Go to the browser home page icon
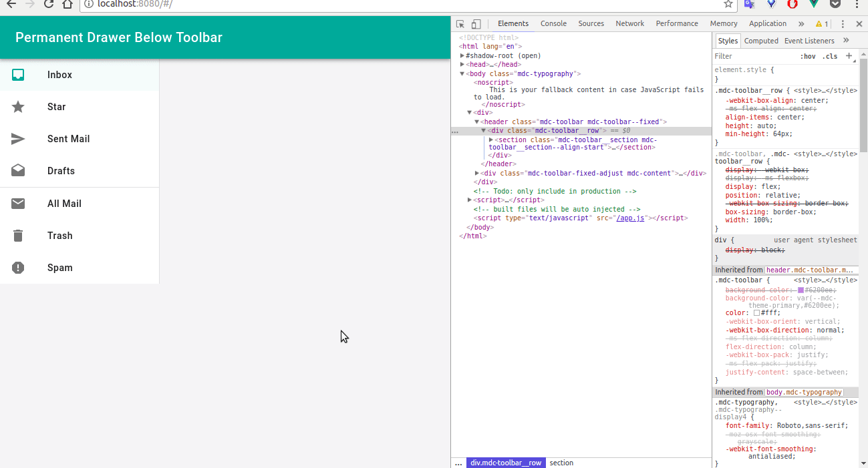The width and height of the screenshot is (868, 468). point(67,4)
